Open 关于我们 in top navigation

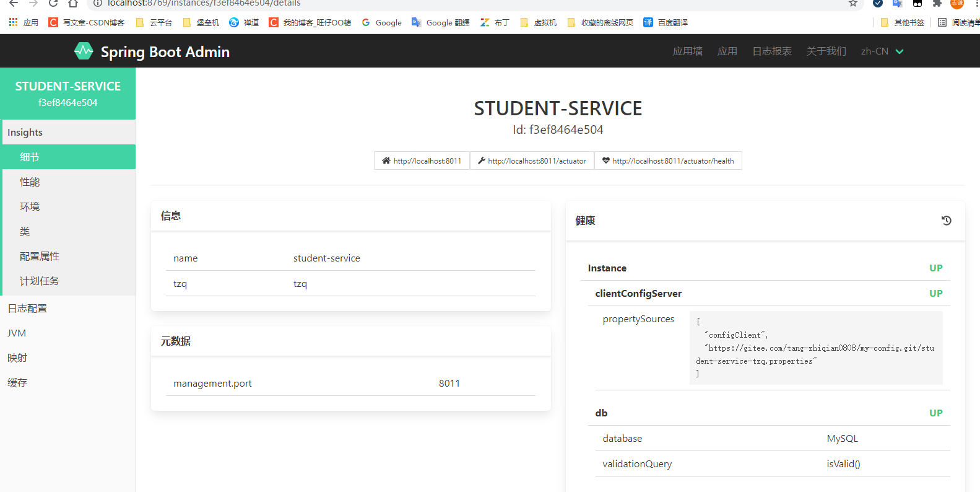(826, 51)
